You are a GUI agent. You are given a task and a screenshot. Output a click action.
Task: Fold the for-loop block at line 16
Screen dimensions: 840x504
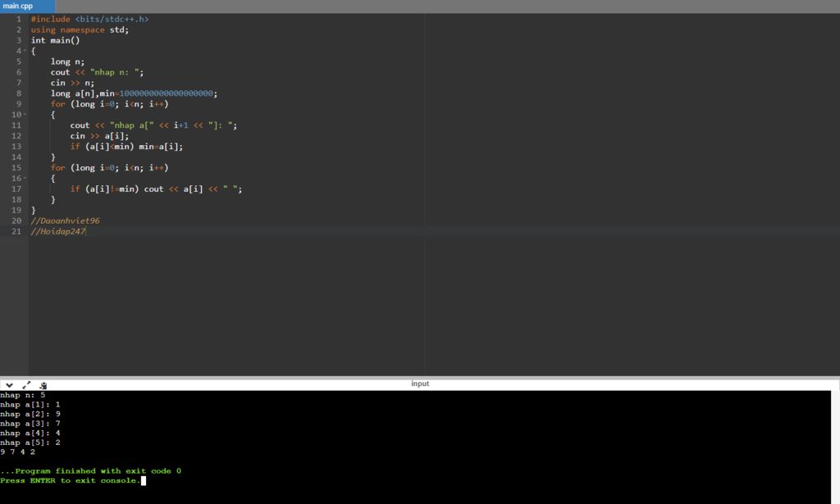click(24, 178)
